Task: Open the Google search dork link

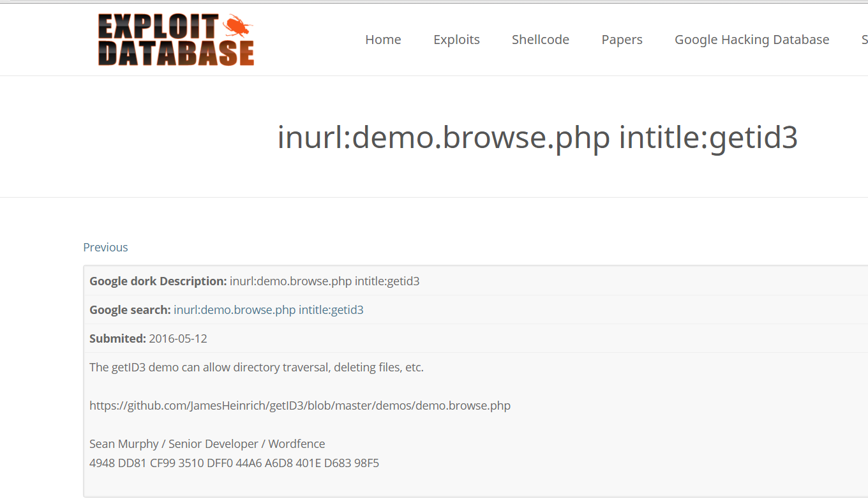Action: tap(268, 310)
